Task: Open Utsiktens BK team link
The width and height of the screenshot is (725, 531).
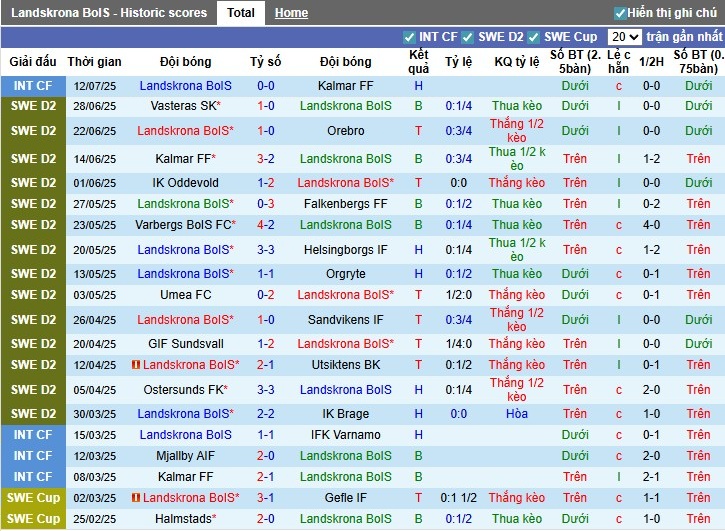Action: (345, 365)
